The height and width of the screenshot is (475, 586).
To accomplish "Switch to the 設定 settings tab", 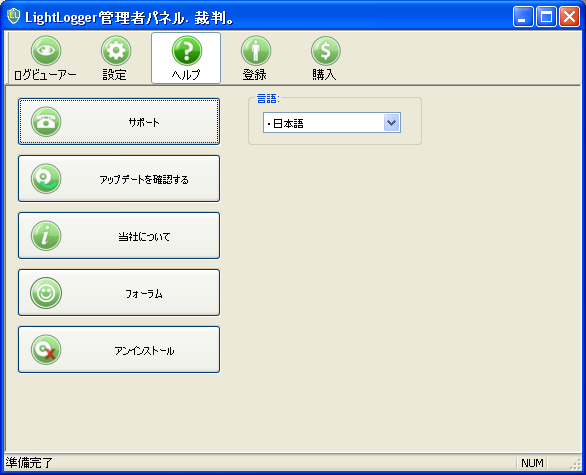I will (x=115, y=58).
